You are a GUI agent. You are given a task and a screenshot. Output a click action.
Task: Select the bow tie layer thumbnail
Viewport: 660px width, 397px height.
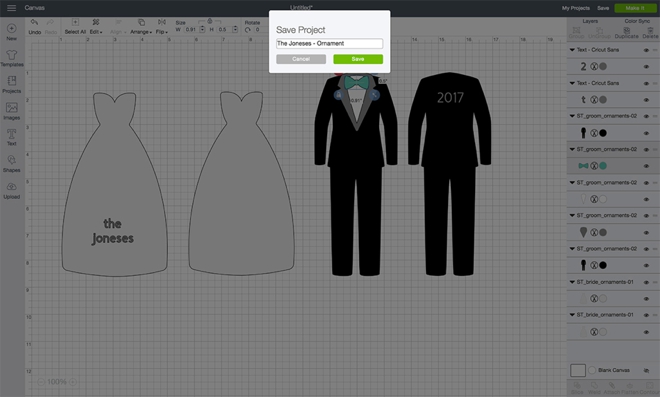point(583,166)
